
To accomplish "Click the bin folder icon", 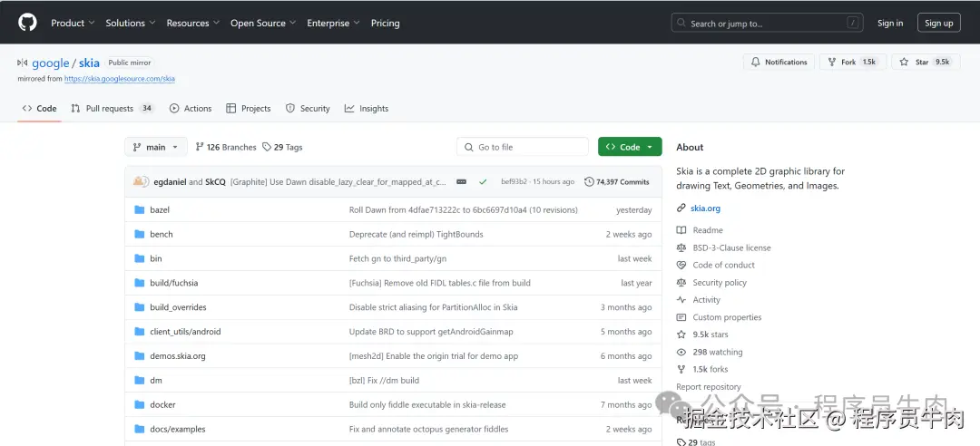I will [140, 258].
